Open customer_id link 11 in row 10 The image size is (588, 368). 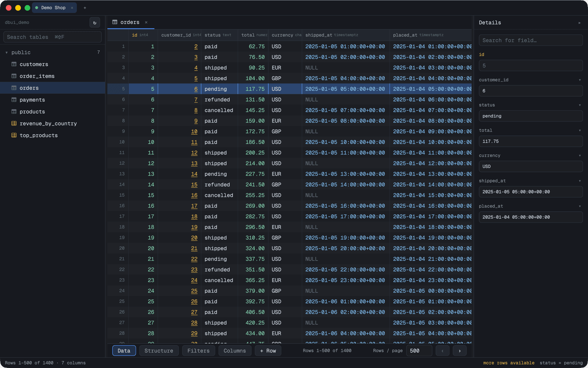pyautogui.click(x=194, y=142)
